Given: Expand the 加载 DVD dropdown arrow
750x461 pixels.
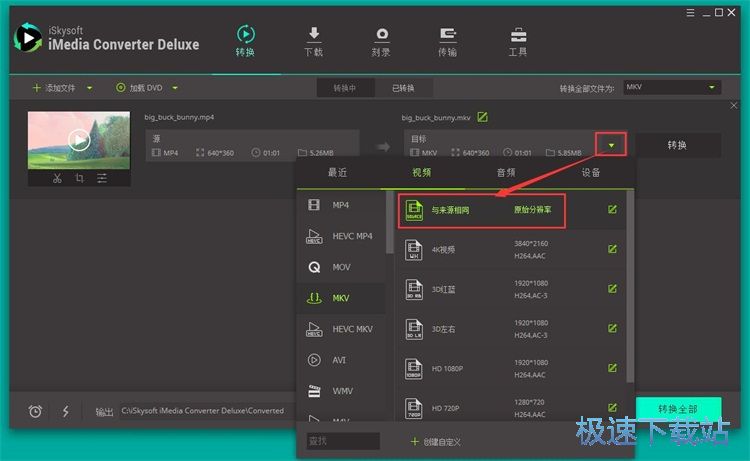Looking at the screenshot, I should click(175, 88).
